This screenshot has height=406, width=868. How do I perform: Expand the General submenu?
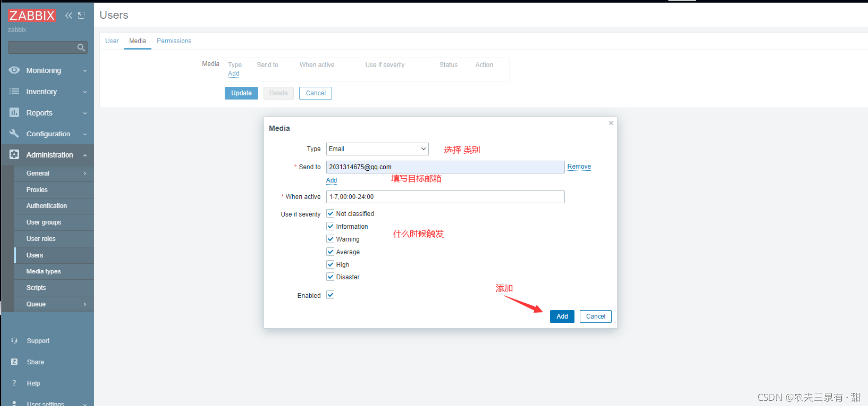point(85,173)
